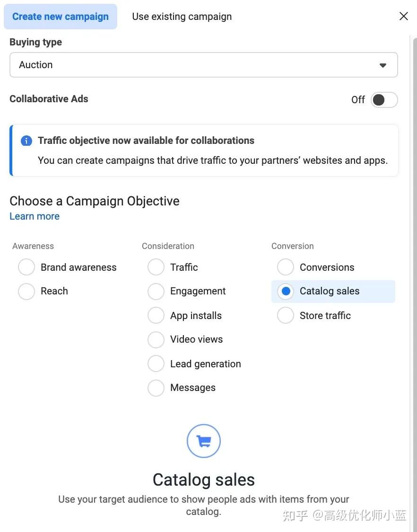Switch to Use existing campaign tab
The image size is (417, 532).
coord(182,16)
